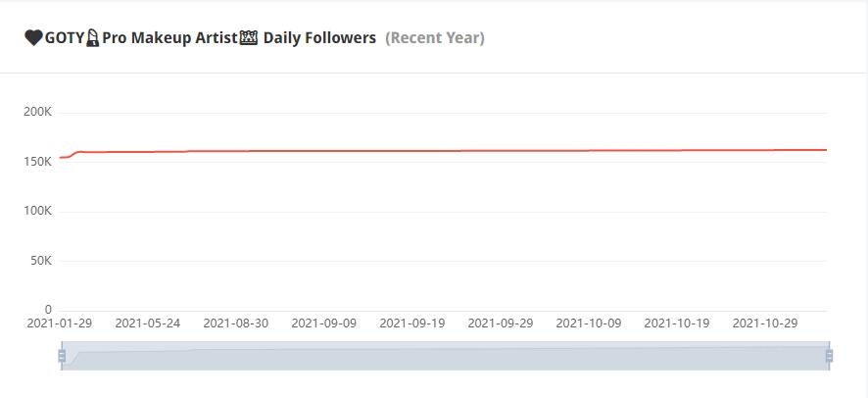Click the 2021-09-09 axis date
Viewport: 868px width, 398px height.
pos(324,323)
